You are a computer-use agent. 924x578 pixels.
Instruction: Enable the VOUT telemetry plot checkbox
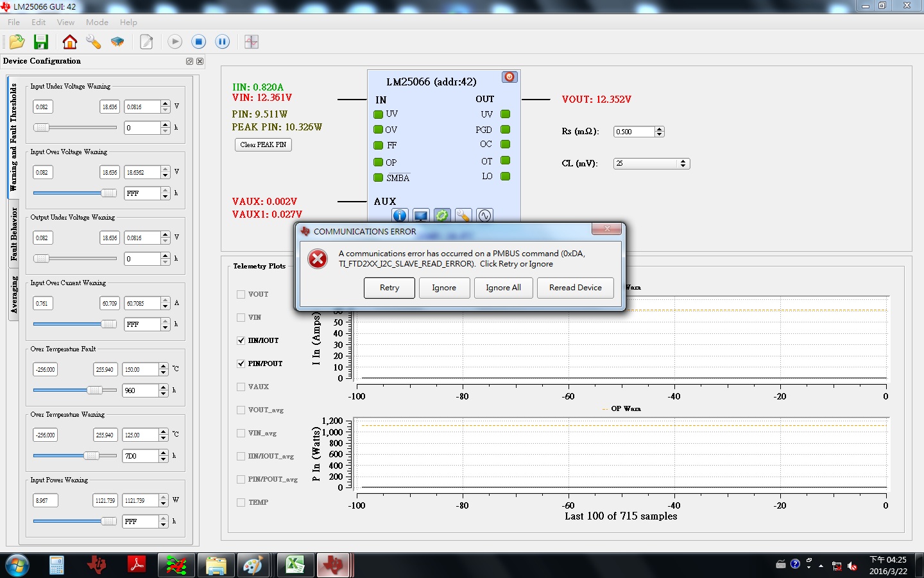point(241,294)
